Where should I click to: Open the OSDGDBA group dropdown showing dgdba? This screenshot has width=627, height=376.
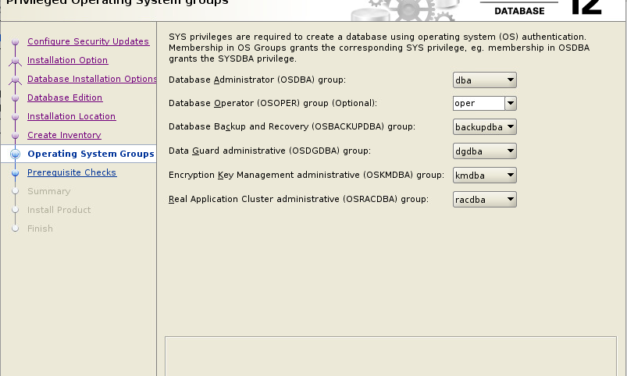point(485,151)
